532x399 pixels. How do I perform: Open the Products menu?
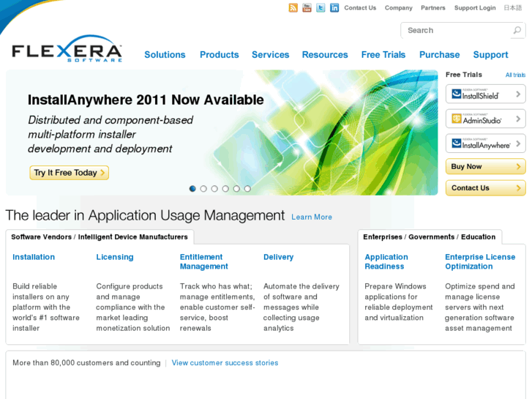(x=220, y=55)
